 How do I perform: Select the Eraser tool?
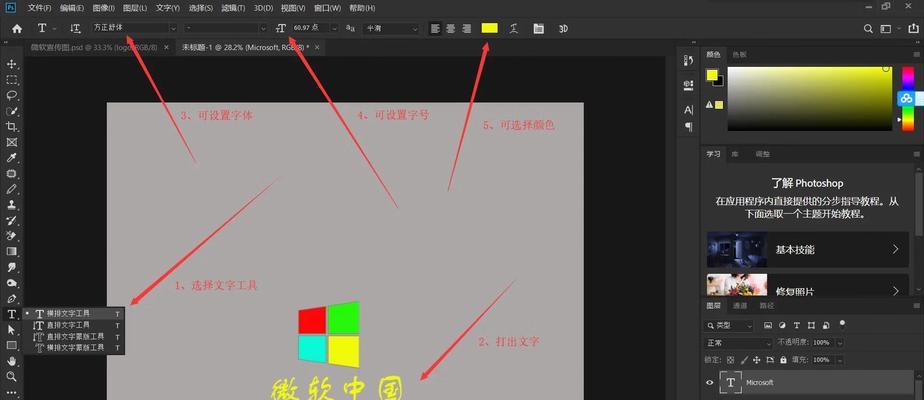coord(11,236)
